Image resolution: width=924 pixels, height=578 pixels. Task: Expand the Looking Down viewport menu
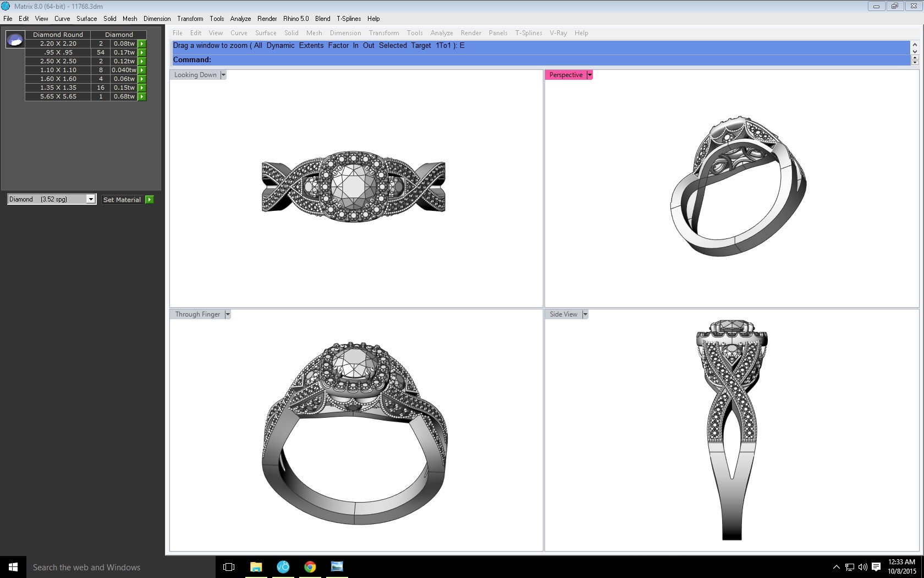click(223, 75)
